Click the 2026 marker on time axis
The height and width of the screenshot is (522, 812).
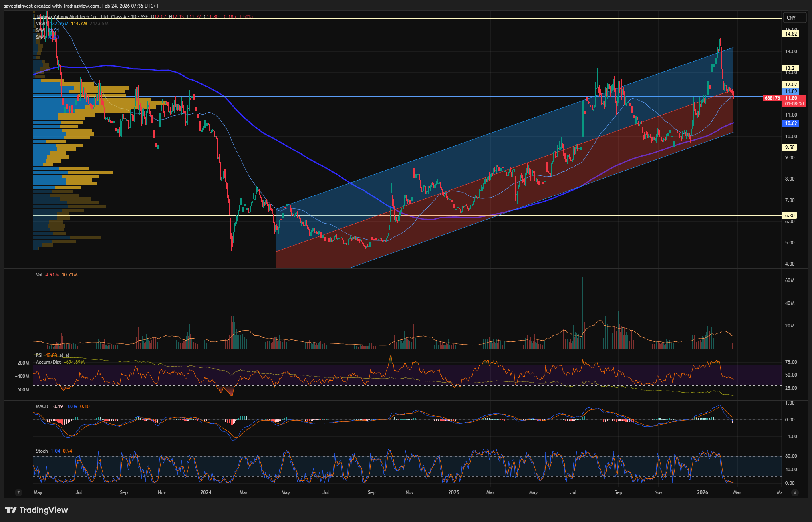coord(702,492)
